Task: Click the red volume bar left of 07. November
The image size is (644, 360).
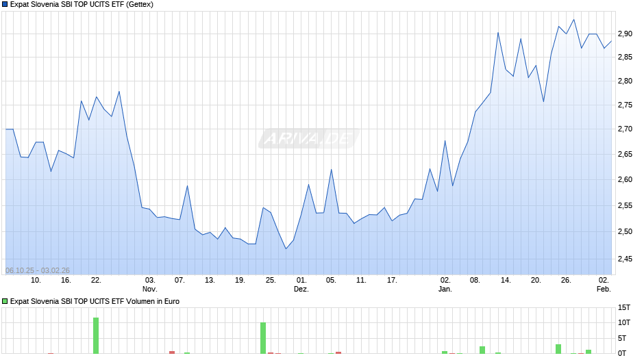Action: pos(172,352)
